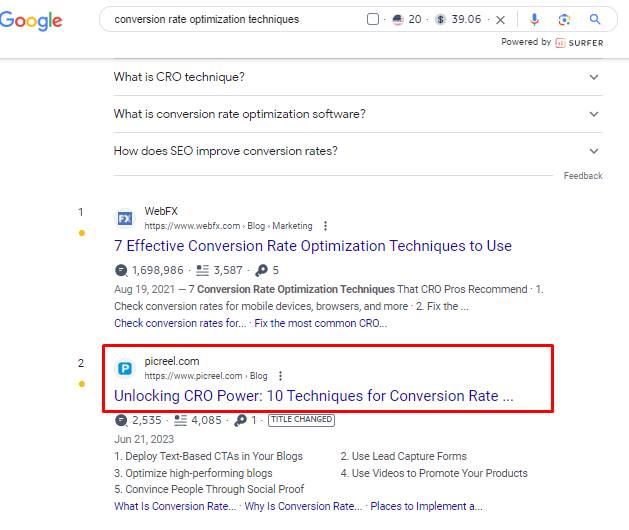Image resolution: width=629 pixels, height=530 pixels.
Task: Open the "Places to Implement a..." sitelink
Action: click(426, 506)
